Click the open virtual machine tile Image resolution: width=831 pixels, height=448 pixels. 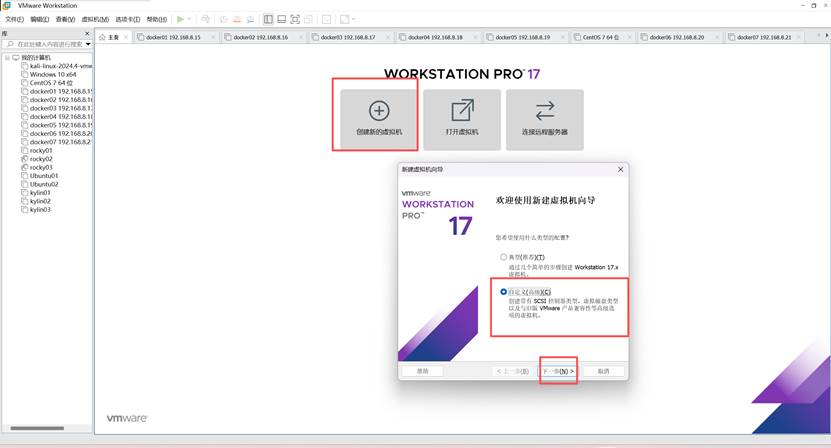[462, 120]
